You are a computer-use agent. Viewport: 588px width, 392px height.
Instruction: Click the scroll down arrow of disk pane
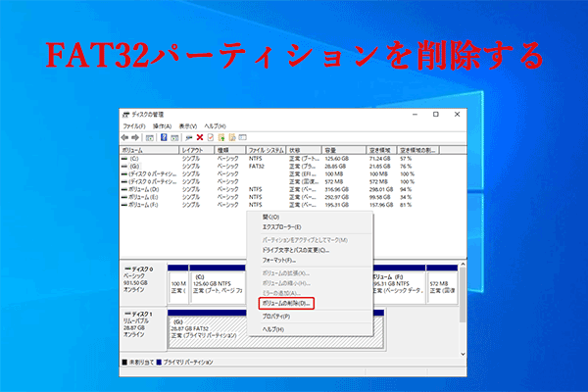point(463,354)
